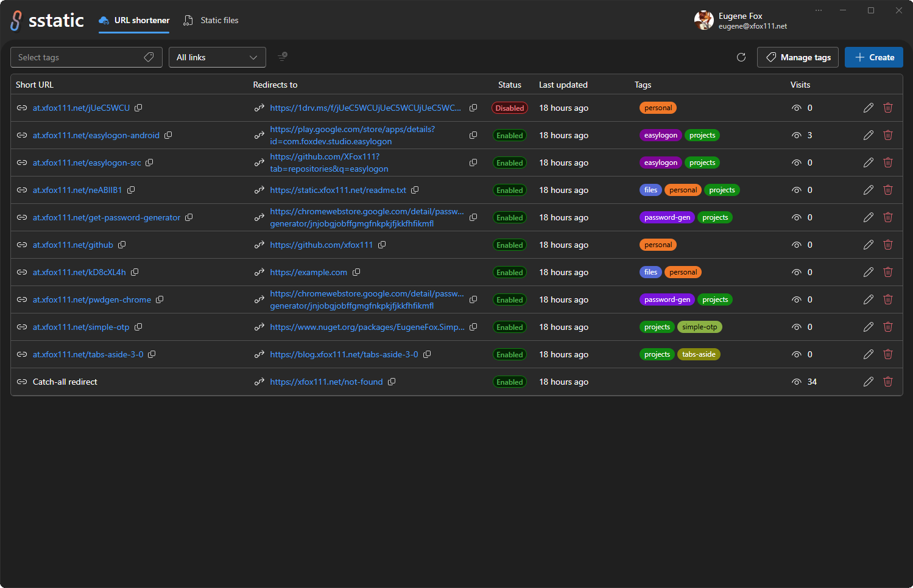Image resolution: width=913 pixels, height=588 pixels.
Task: Edit the easylogon-android link entry
Action: (x=869, y=135)
